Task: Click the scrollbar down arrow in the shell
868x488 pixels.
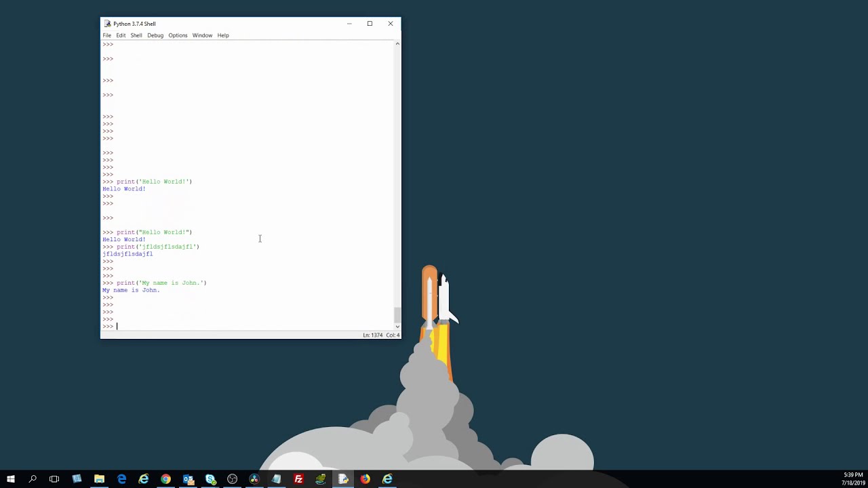Action: tap(397, 327)
